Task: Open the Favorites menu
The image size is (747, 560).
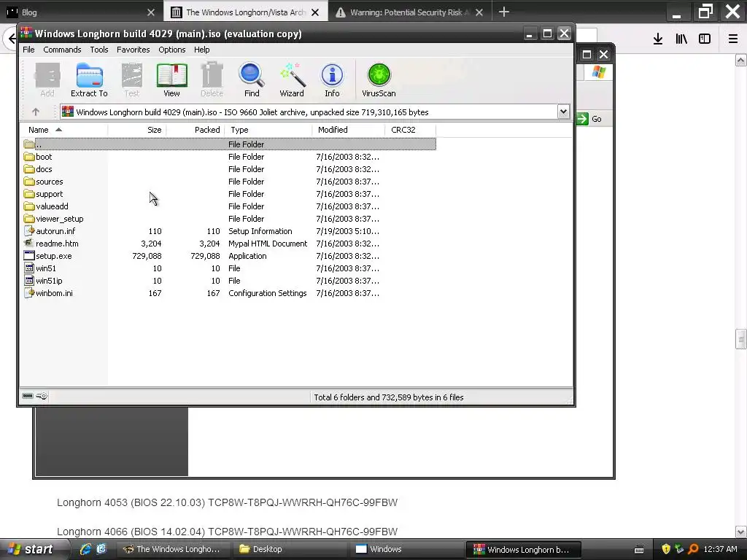Action: pyautogui.click(x=133, y=50)
